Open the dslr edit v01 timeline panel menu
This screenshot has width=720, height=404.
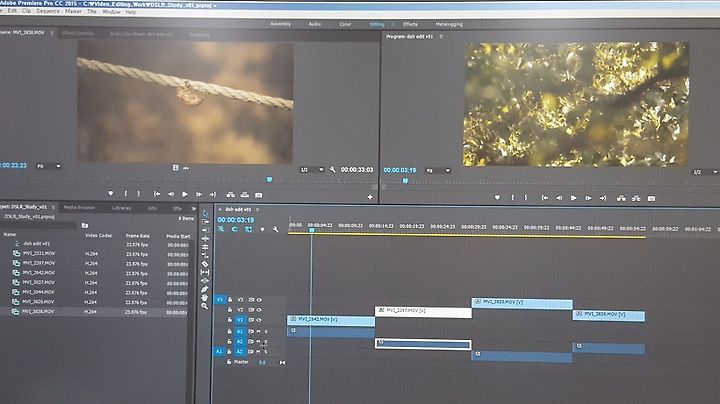[258, 210]
